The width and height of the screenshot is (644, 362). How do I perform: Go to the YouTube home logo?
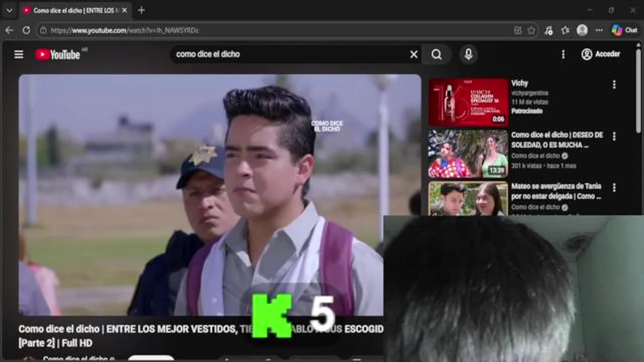pyautogui.click(x=58, y=54)
